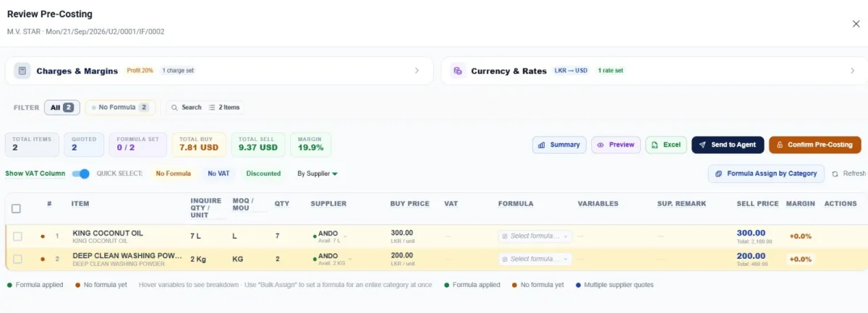Click the +0.0% margin of KING COCONUT OIL
Screen dimensions: 868x313
[x=800, y=236]
